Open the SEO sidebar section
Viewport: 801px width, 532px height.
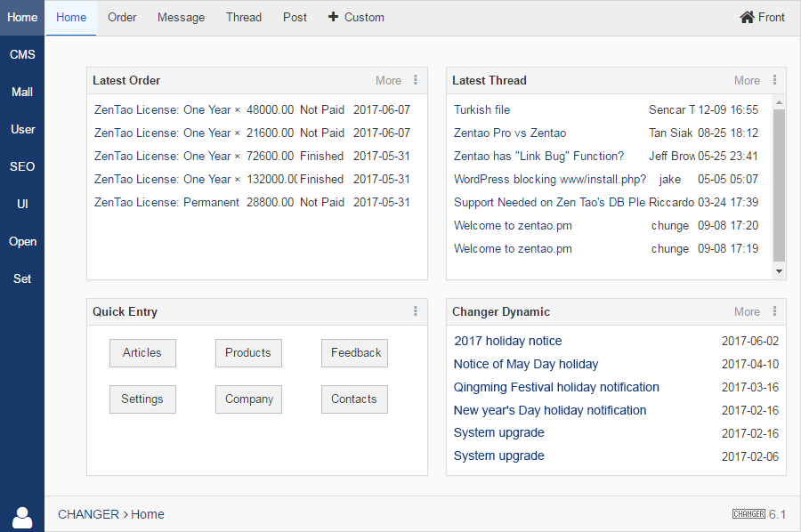(x=22, y=166)
